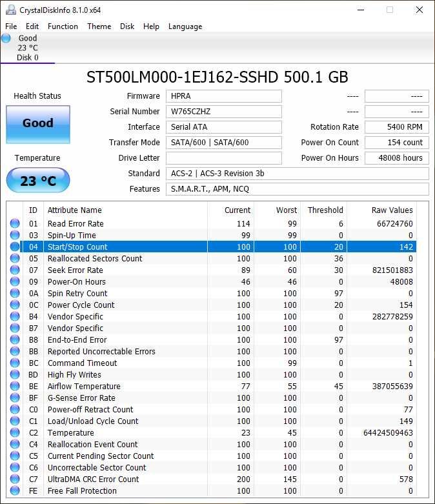Screen dimensions: 435x504
Task: Click the ID column header
Action: coord(33,210)
